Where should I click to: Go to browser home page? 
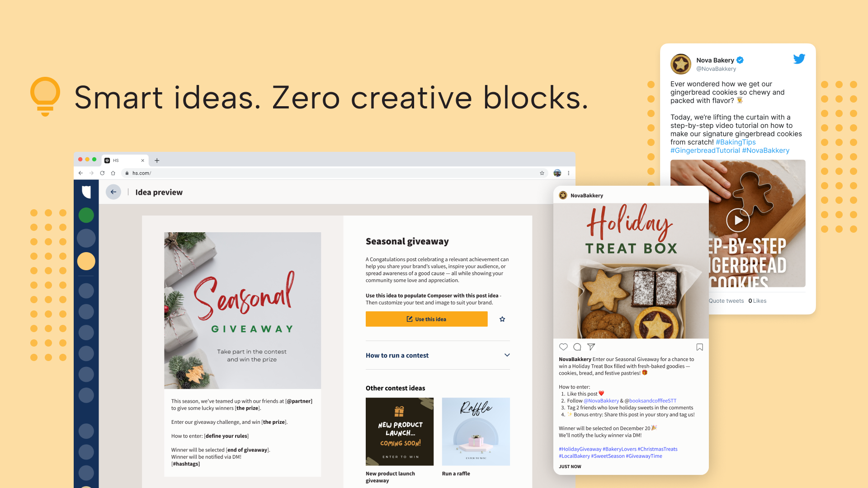113,173
